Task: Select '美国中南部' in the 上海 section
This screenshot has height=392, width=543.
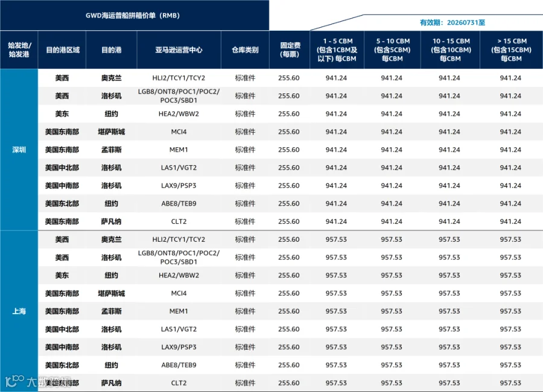Action: tap(62, 347)
